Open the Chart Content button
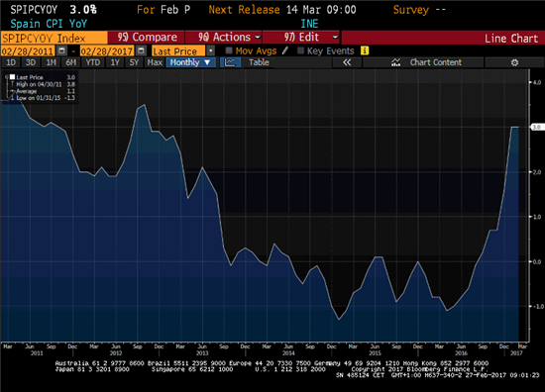Image resolution: width=545 pixels, height=392 pixels. (423, 62)
